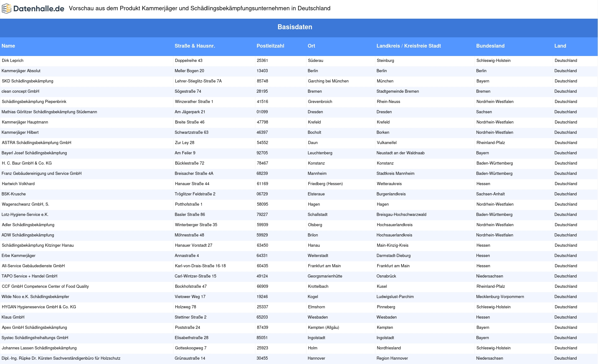
Task: Select Wilde Nico e.K. Schädlingsbekämpfer
Action: pos(35,297)
